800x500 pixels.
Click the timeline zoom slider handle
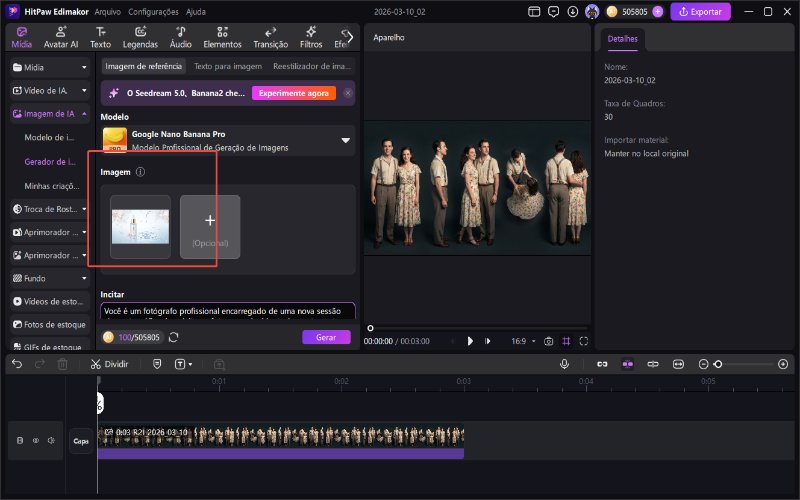(x=717, y=365)
